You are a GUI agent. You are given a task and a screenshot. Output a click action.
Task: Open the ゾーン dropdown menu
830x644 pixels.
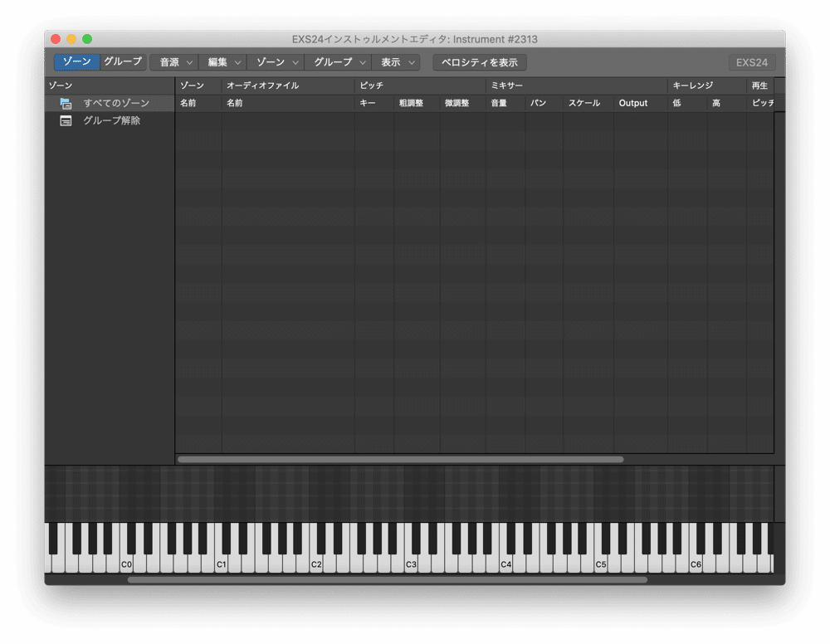276,62
